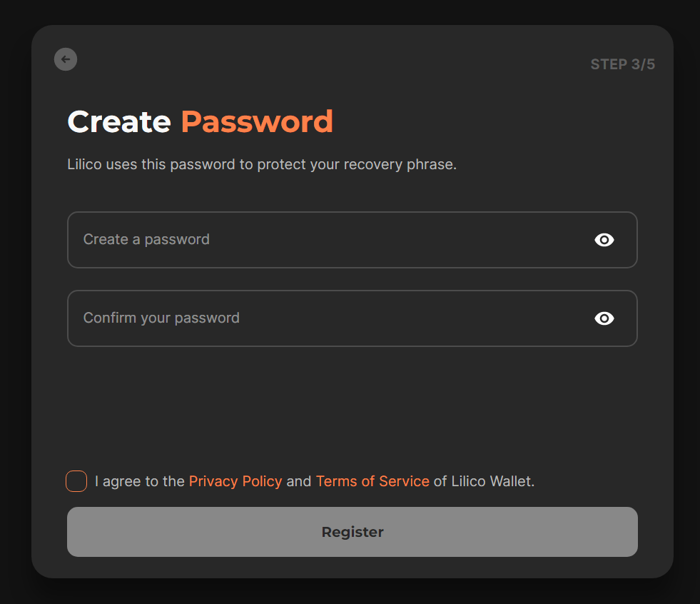Viewport: 700px width, 604px height.
Task: Click the Lilico recovery phrase description text
Action: point(262,164)
